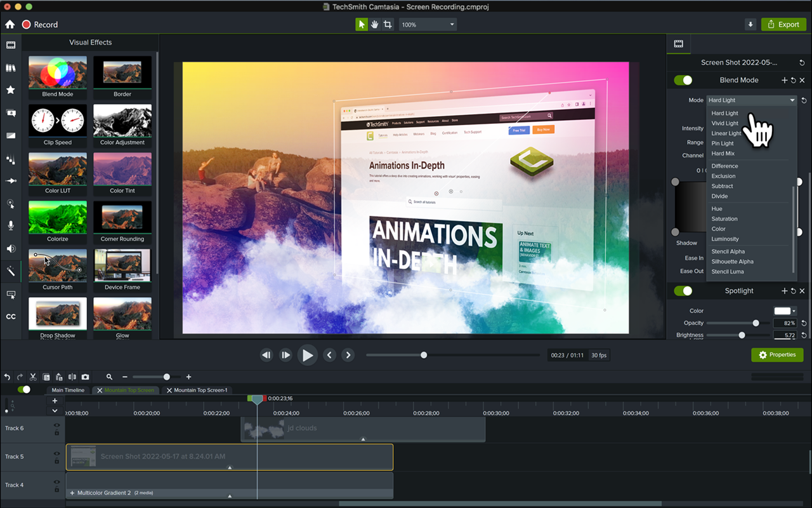This screenshot has width=812, height=508.
Task: Choose Pin Light blend mode
Action: (723, 144)
